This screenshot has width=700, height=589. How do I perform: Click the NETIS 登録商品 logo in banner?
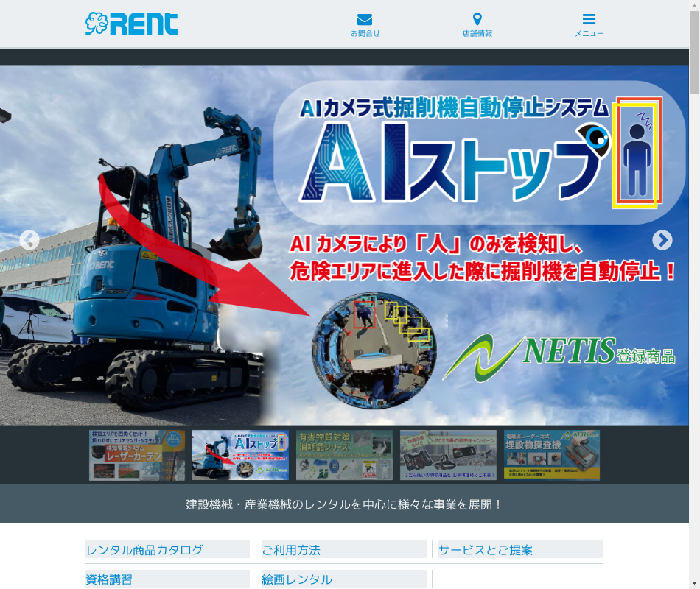click(560, 357)
